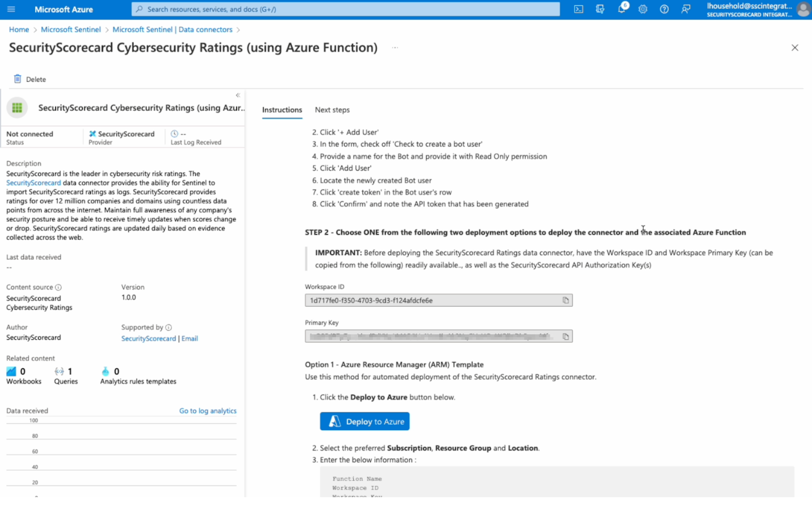Screen dimensions: 812x515
Task: Click 'SecurityScorecard Cybersecurity Ratings' content source value
Action: click(x=39, y=303)
